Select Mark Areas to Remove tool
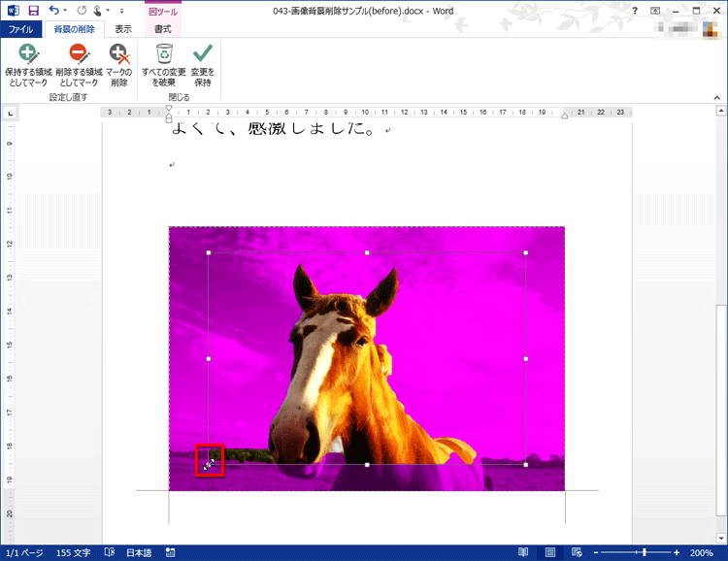 click(79, 65)
